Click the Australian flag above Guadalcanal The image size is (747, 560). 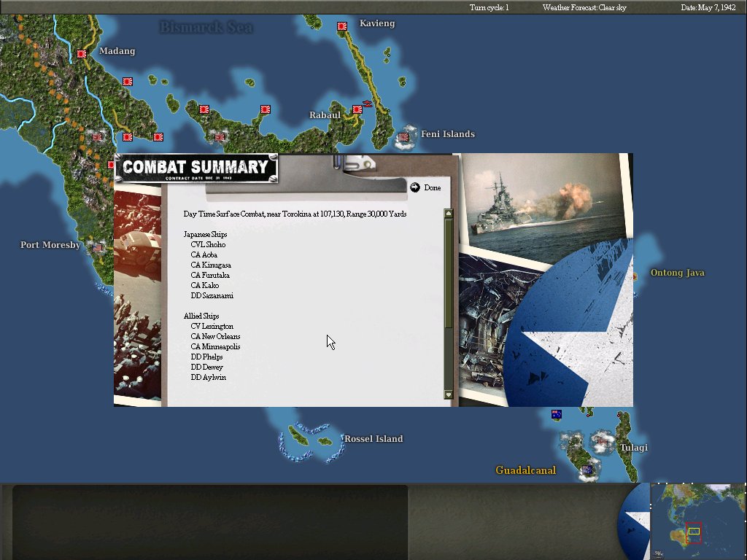point(556,414)
